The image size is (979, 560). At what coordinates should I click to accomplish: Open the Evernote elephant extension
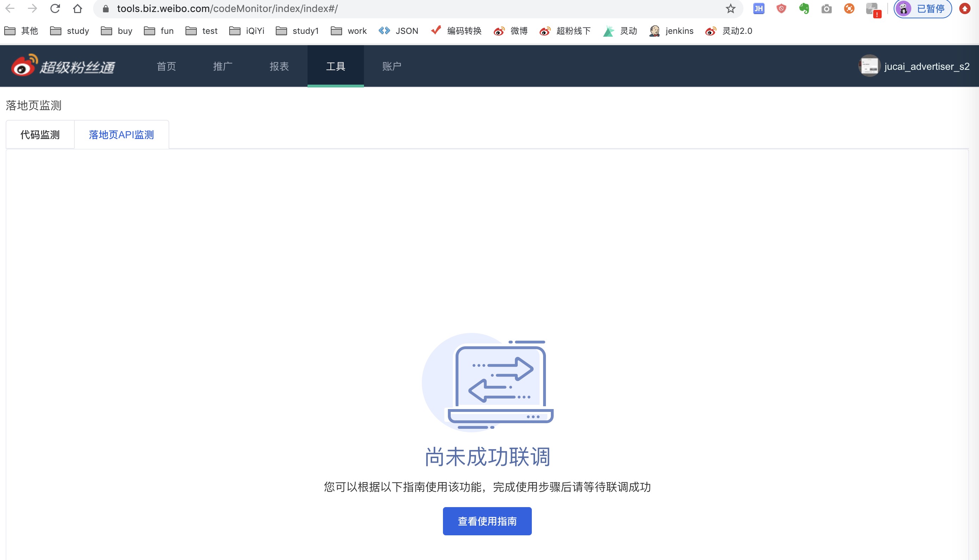[804, 8]
